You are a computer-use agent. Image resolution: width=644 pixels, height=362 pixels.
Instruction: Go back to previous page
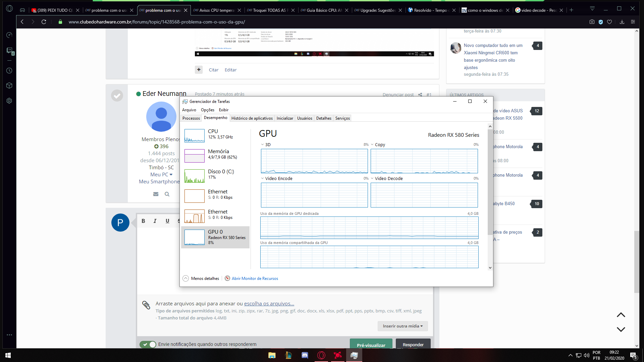(22, 22)
